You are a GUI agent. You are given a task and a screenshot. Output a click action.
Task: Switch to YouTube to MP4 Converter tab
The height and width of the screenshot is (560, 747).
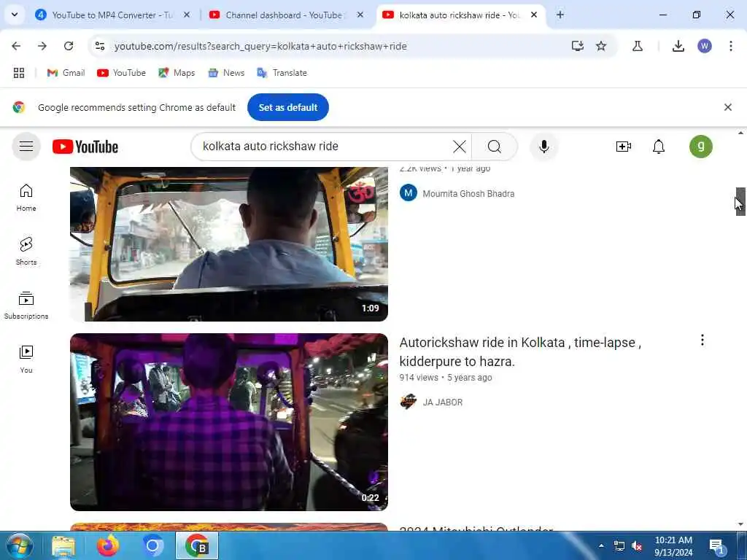(x=111, y=15)
